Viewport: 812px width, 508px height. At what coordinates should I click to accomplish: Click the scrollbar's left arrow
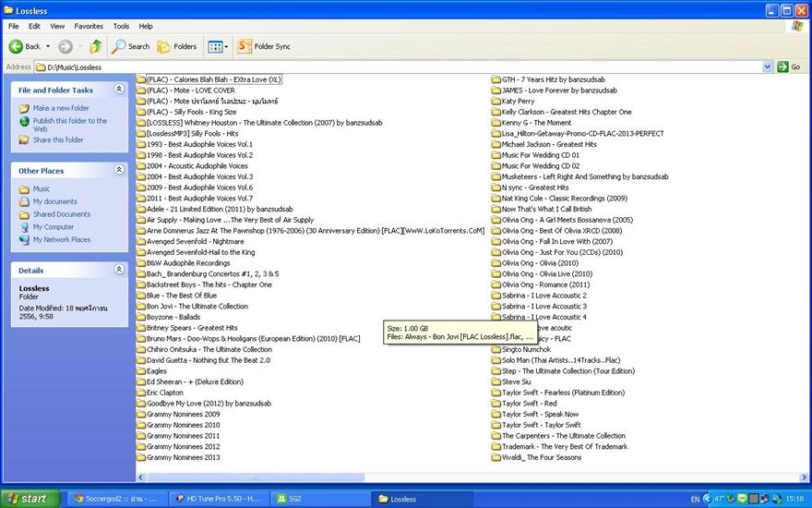141,478
